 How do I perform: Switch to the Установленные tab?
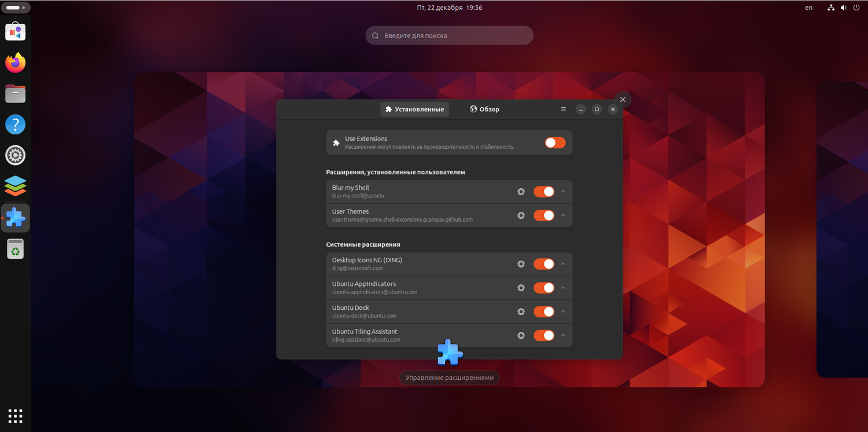[x=414, y=109]
